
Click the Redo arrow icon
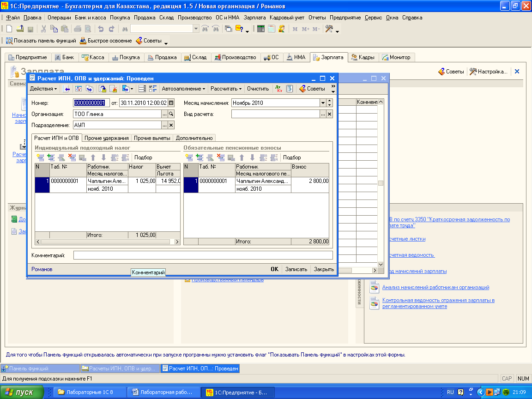[x=111, y=29]
